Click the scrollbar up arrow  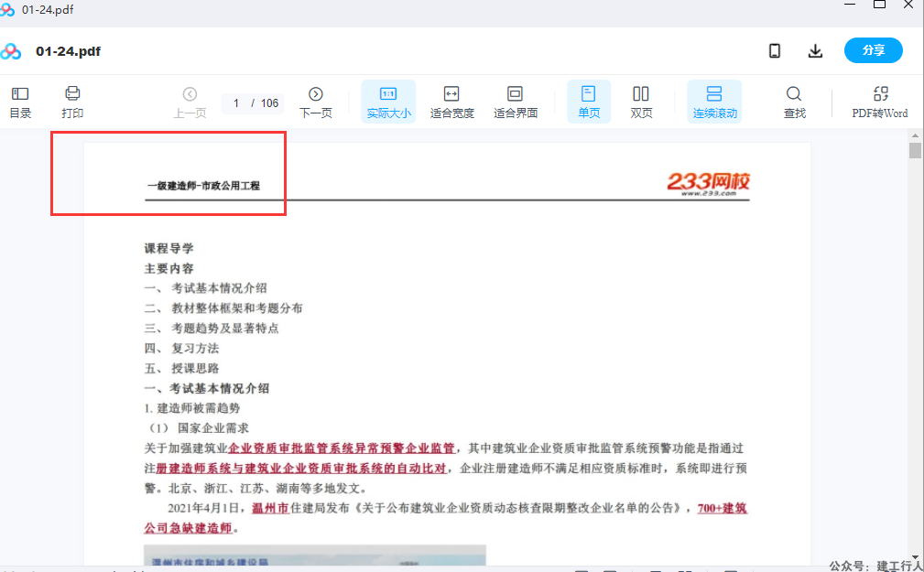(x=915, y=135)
